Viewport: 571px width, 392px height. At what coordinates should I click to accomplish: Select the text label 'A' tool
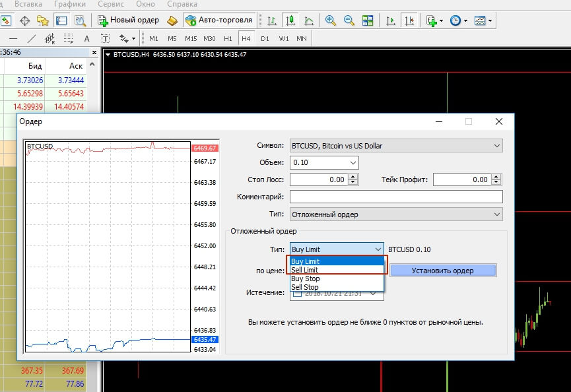coord(86,38)
